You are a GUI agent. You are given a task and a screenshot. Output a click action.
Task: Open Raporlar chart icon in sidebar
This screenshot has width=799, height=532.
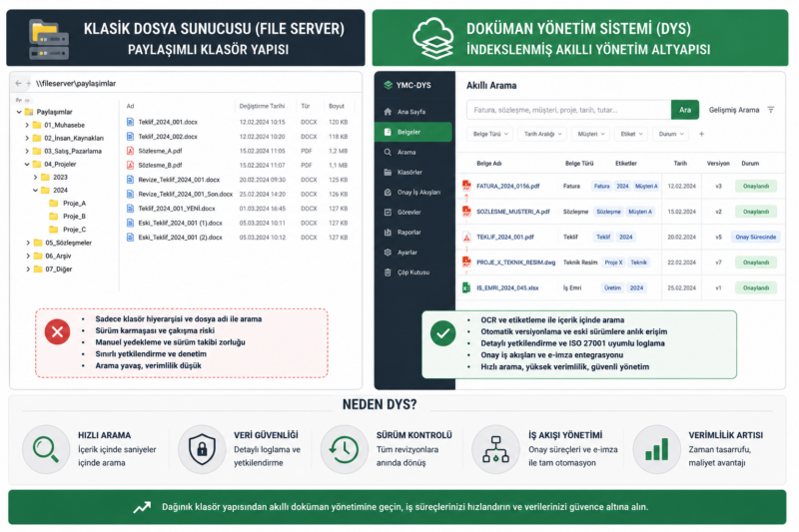pyautogui.click(x=388, y=233)
